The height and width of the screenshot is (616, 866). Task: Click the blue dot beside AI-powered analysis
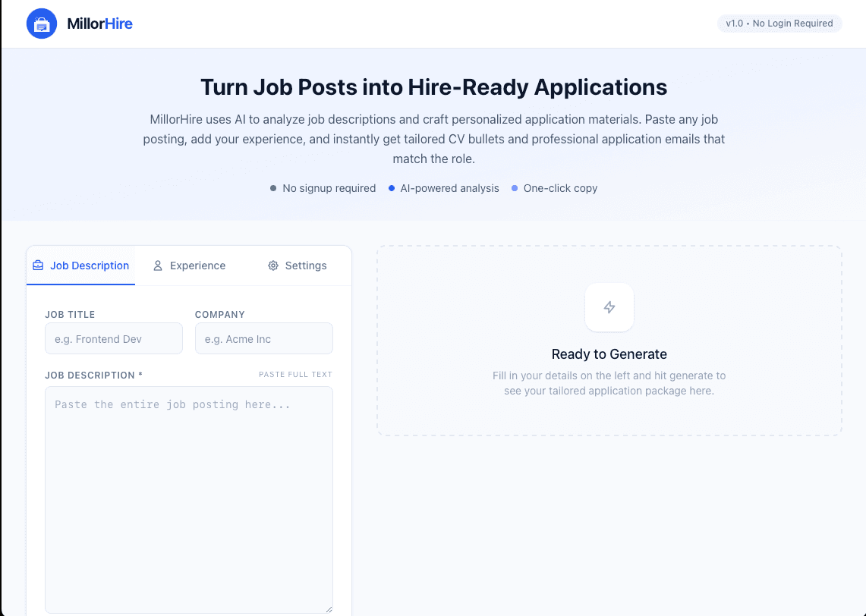(391, 188)
